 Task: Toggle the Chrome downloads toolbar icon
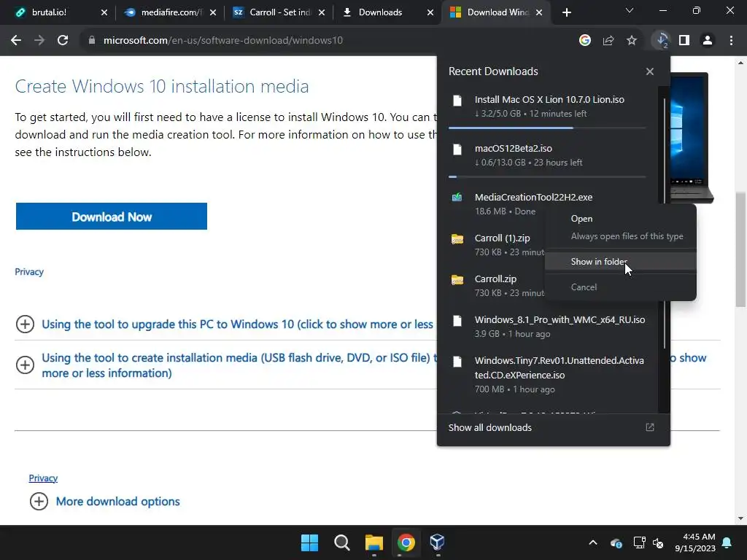[x=662, y=41]
